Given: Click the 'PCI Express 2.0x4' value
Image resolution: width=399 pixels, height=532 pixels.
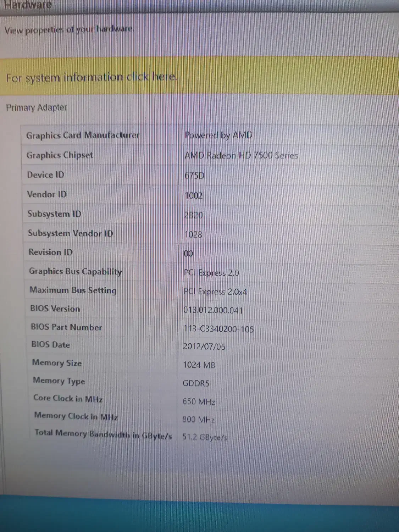Looking at the screenshot, I should [x=215, y=292].
